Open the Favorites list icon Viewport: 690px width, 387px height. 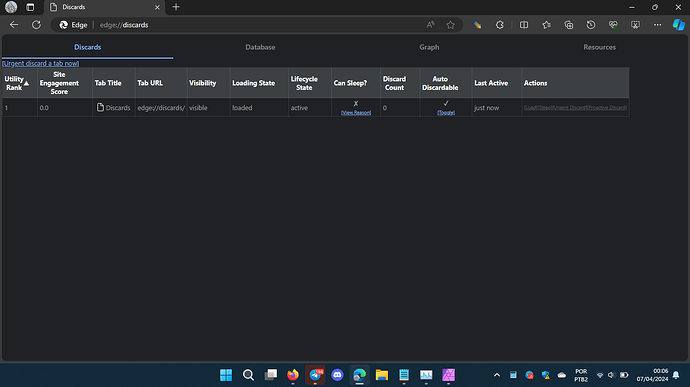547,25
